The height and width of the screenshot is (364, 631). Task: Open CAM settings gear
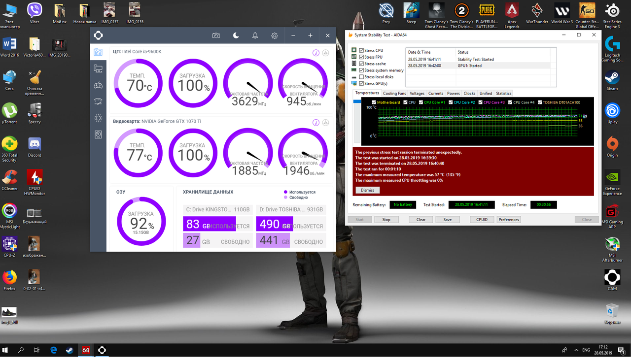pos(275,35)
